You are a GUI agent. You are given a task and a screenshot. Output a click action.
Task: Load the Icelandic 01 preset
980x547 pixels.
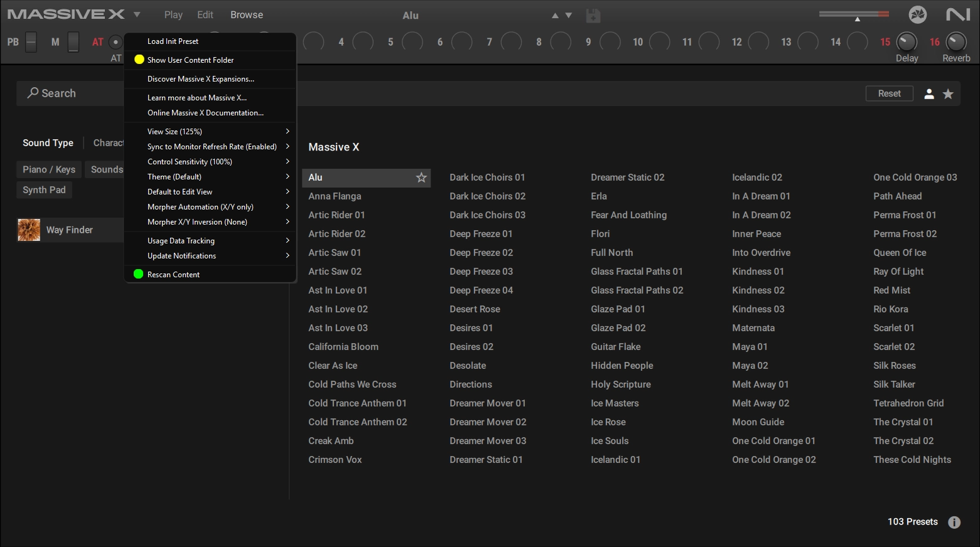615,460
